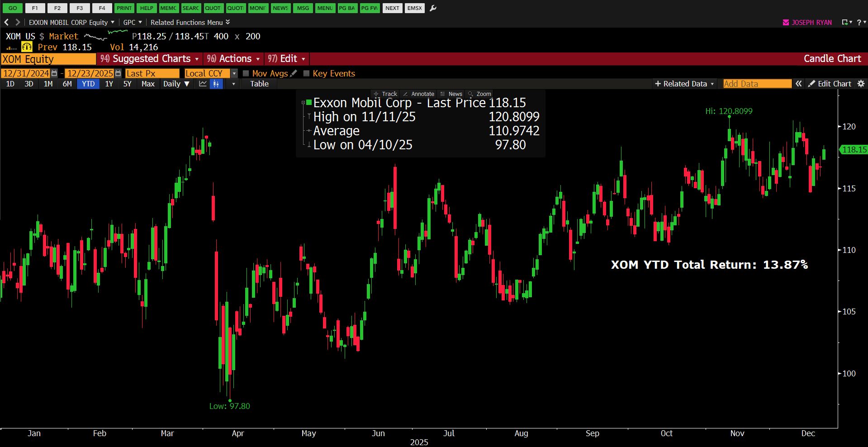Open the Actions menu
868x447 pixels.
(233, 59)
